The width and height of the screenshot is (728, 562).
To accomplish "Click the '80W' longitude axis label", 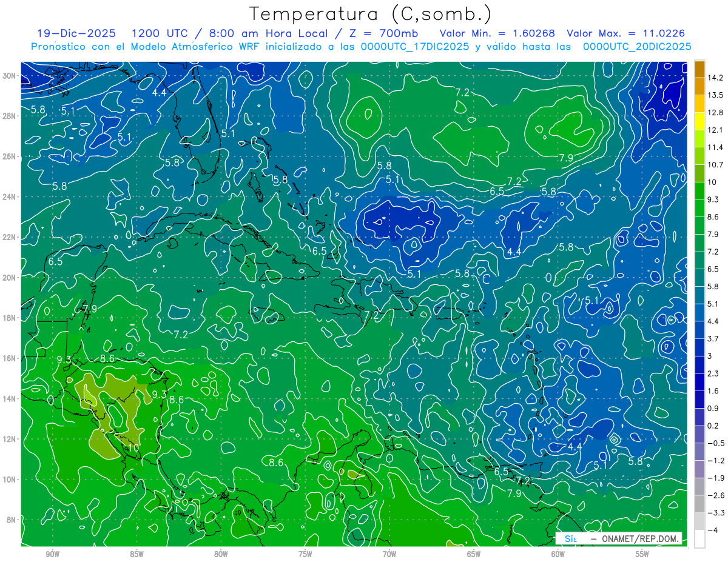I will [221, 554].
